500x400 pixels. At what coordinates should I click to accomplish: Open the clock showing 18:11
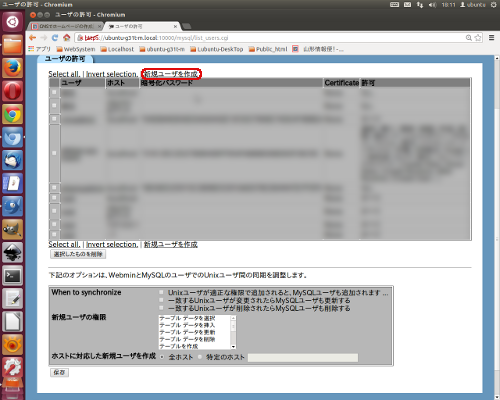tap(448, 5)
